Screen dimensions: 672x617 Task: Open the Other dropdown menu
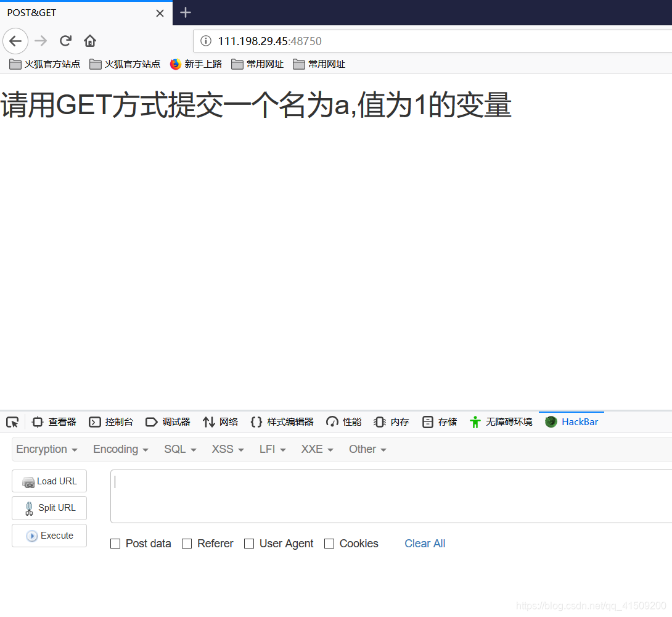367,449
